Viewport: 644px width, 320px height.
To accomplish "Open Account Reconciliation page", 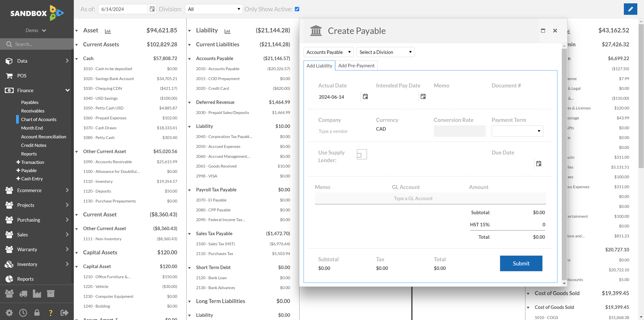I will click(43, 137).
